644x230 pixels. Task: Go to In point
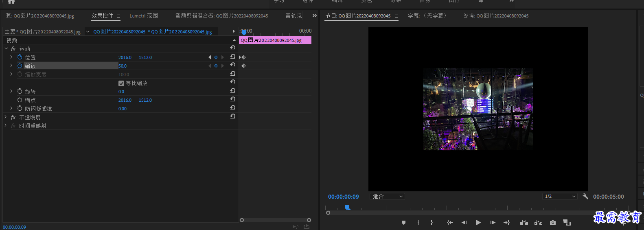pyautogui.click(x=450, y=223)
